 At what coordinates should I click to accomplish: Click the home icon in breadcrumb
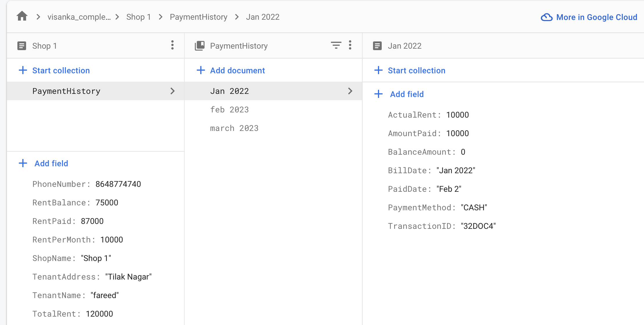[22, 17]
